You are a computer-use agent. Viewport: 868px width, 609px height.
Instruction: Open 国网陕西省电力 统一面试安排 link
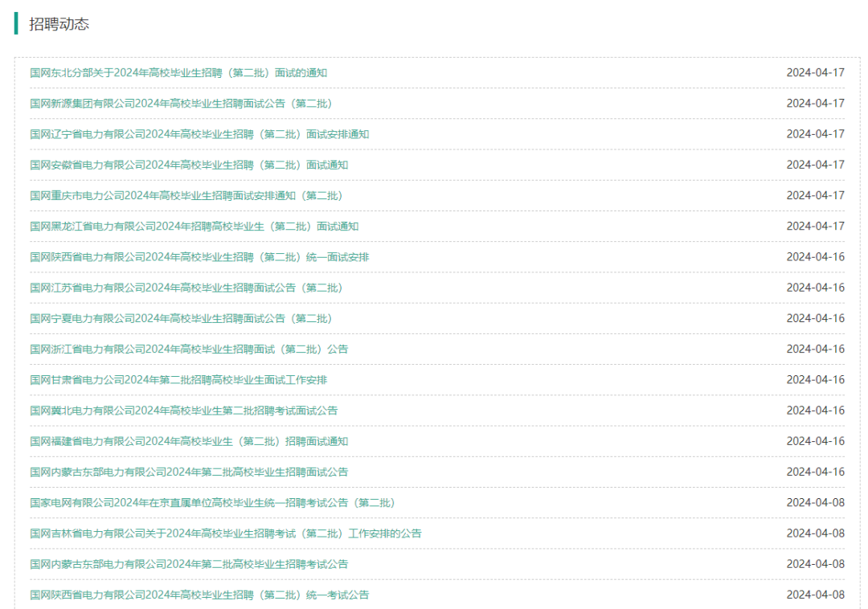199,257
